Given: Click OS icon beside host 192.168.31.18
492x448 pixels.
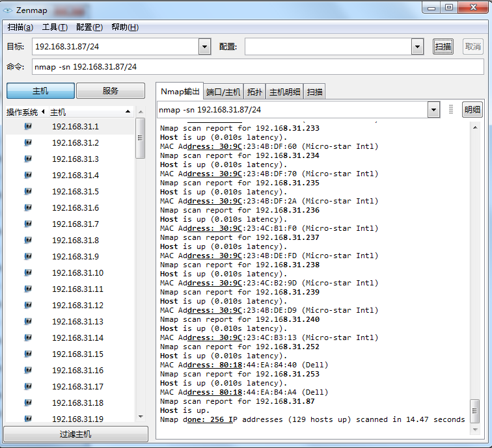Looking at the screenshot, I should [28, 402].
